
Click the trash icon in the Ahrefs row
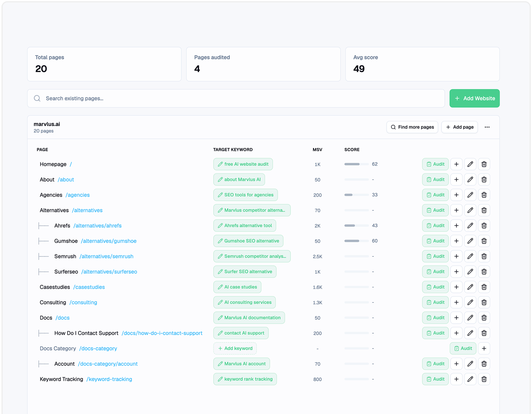(484, 226)
